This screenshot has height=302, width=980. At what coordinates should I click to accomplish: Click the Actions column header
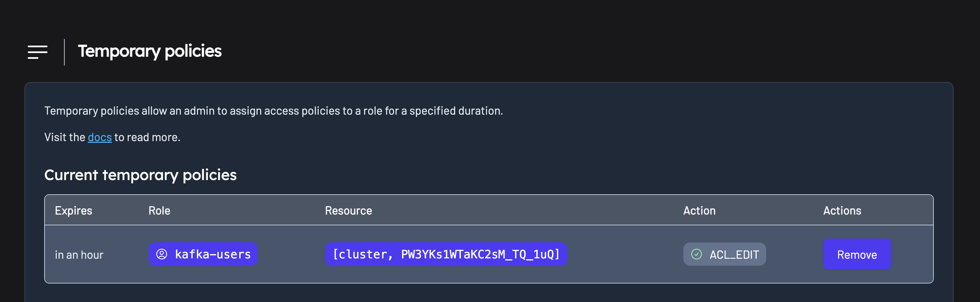[842, 210]
